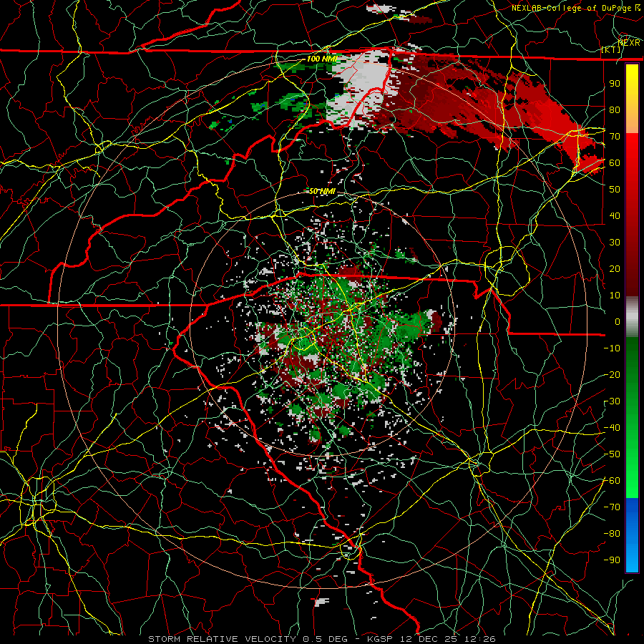
Task: Click the 30 value on velocity scale
Action: [x=615, y=243]
